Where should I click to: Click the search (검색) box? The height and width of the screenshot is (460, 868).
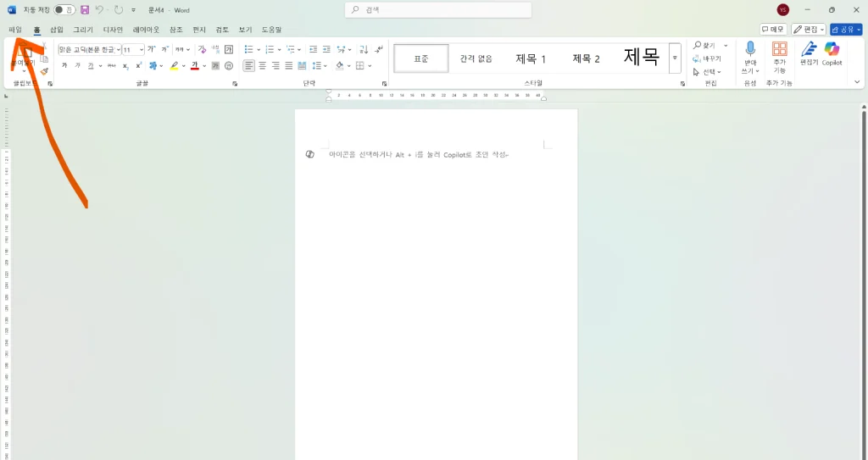coord(438,10)
